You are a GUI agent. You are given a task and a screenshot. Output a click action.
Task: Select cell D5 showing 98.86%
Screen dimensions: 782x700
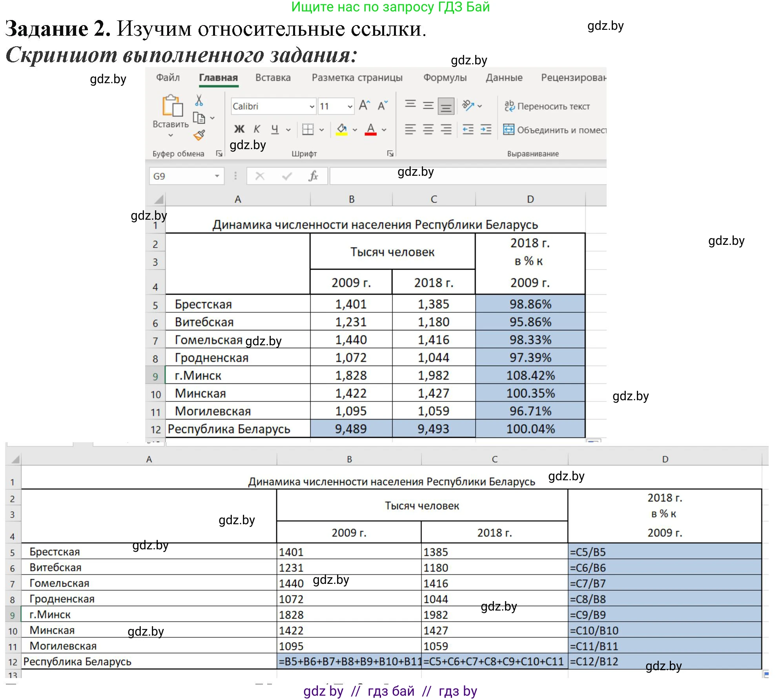tap(530, 304)
